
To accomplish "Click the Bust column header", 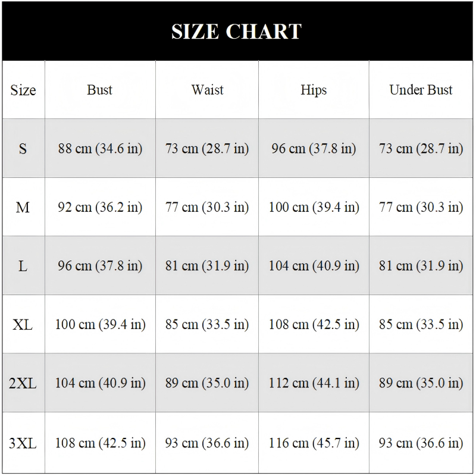I will [99, 90].
